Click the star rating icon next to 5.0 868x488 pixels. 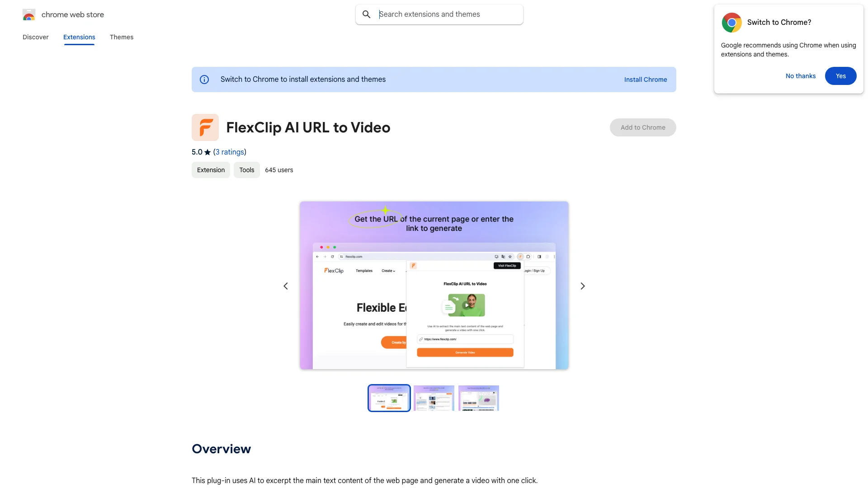[x=208, y=152]
